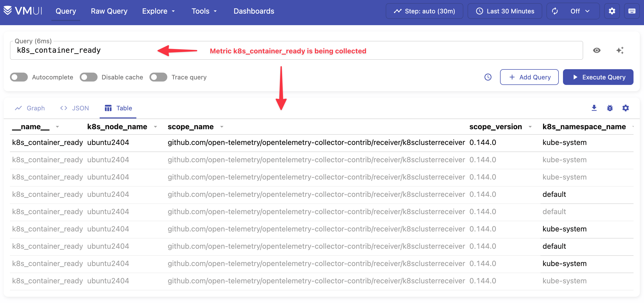Open the AI query assistant sparkle icon
644x303 pixels.
point(620,50)
